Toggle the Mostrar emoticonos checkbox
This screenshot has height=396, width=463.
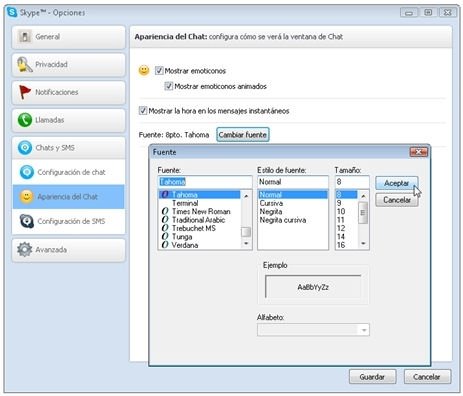point(159,71)
